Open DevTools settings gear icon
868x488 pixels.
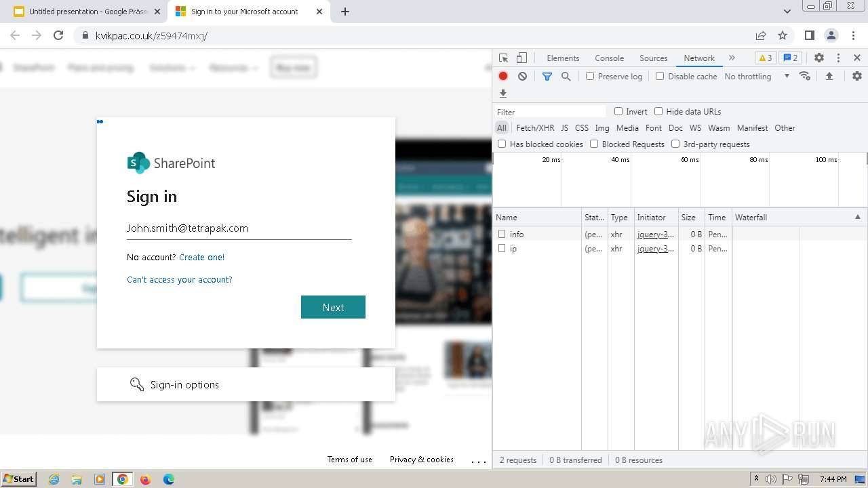click(x=819, y=58)
